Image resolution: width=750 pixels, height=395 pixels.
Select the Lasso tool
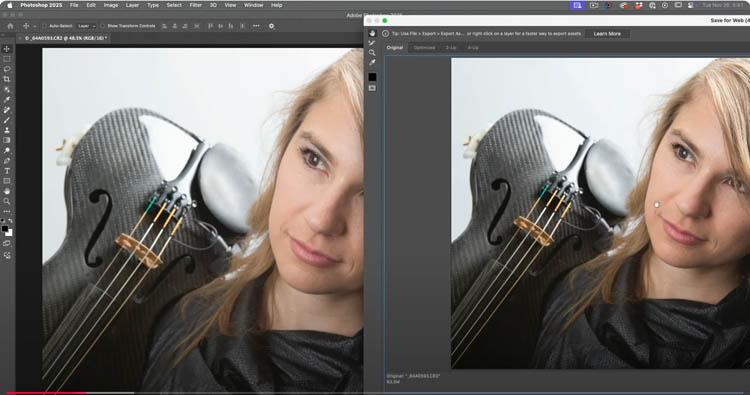point(7,69)
